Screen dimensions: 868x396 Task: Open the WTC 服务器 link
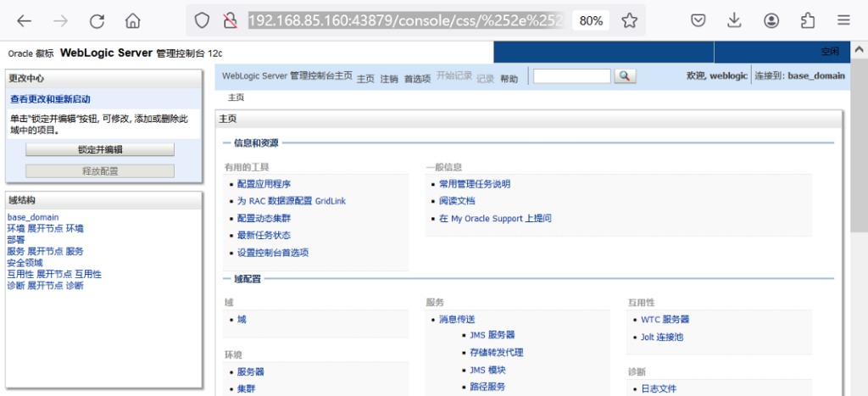click(x=665, y=320)
